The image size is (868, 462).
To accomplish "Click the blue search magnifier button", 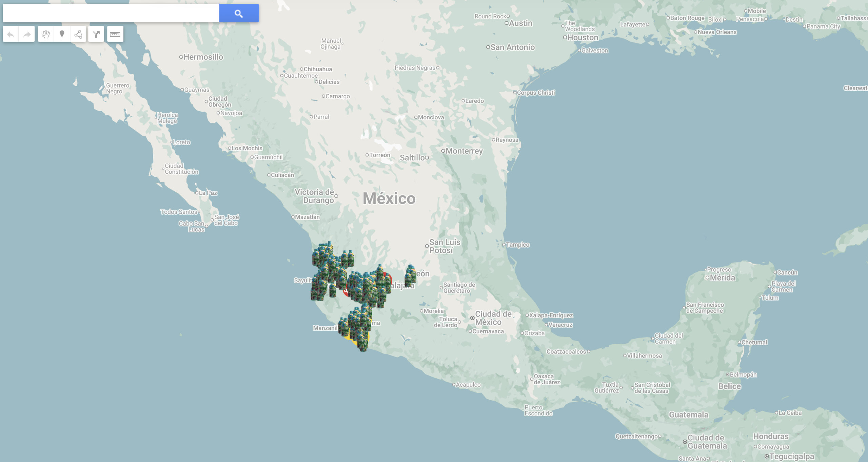I will (x=239, y=13).
